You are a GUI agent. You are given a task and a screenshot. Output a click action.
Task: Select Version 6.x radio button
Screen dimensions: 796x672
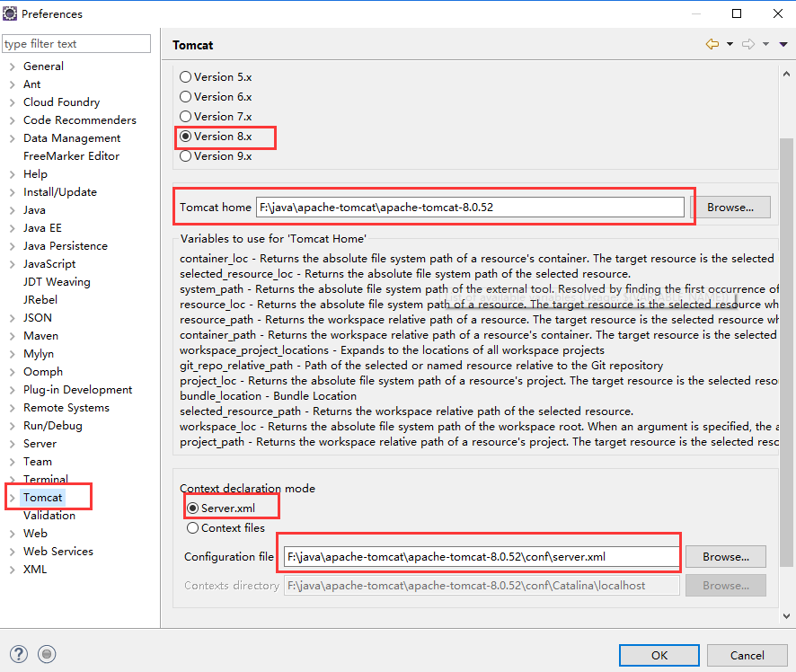pos(185,96)
